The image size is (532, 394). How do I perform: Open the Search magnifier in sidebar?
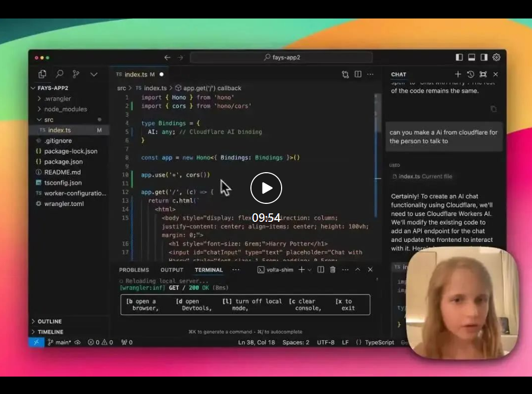59,73
